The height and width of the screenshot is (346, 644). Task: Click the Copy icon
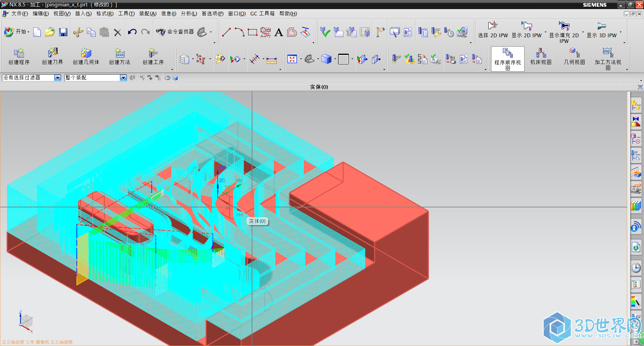91,32
